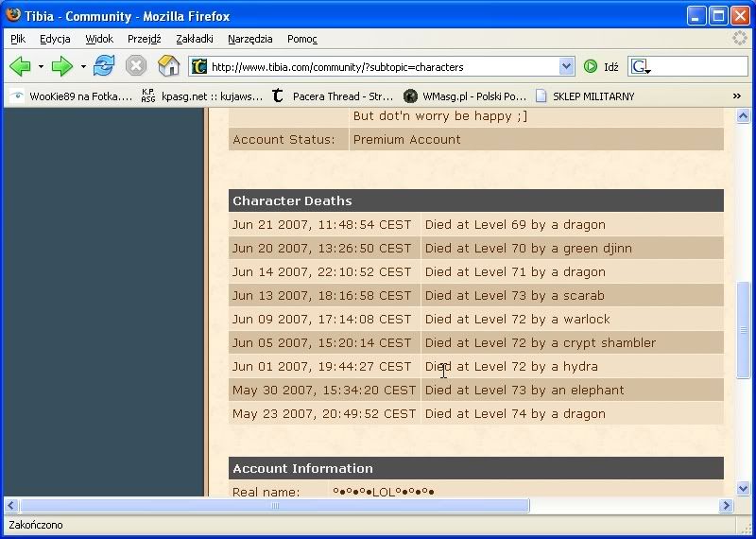Open kpasg.net kujaws bookmark
This screenshot has height=539, width=756.
coord(202,96)
